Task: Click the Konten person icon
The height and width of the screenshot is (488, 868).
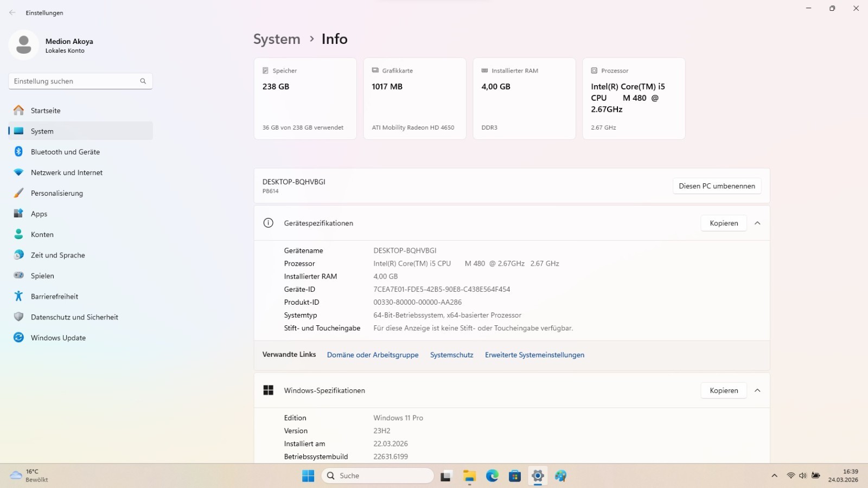Action: [x=18, y=234]
